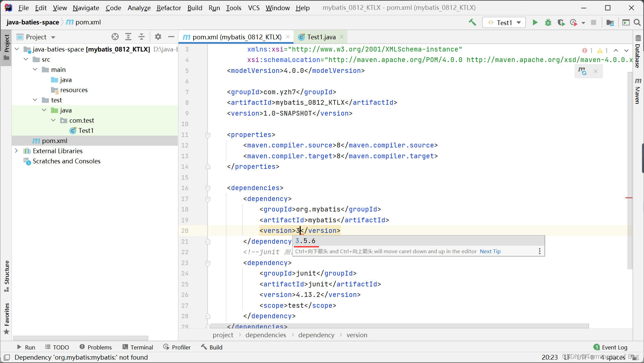Run with coverage shield icon
Image resolution: width=644 pixels, height=363 pixels.
coord(561,22)
